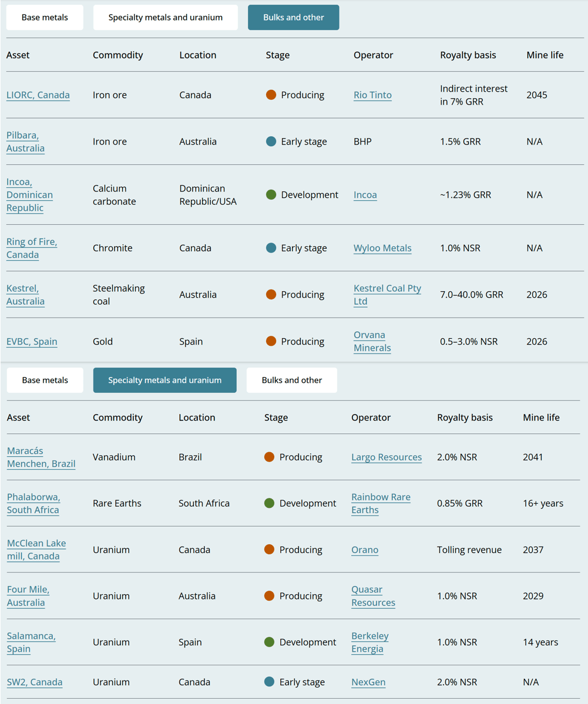The image size is (588, 704).
Task: Switch to the top Base metals tab
Action: point(45,18)
